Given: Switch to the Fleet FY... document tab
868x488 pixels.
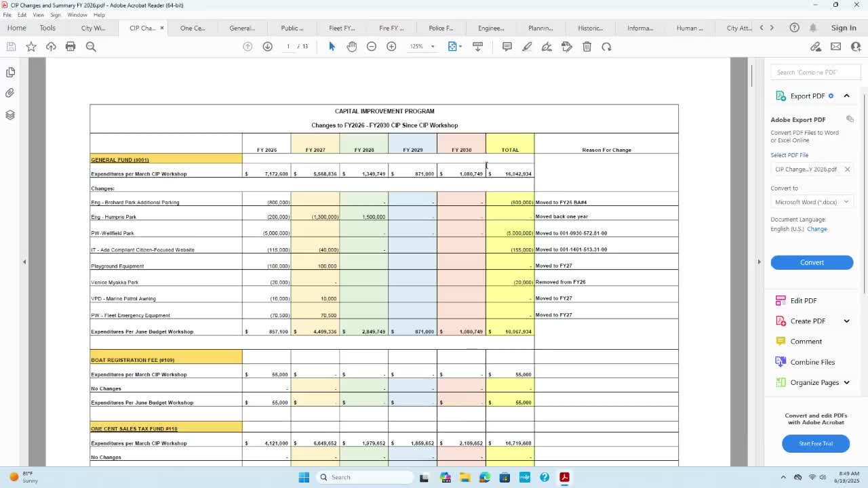Looking at the screenshot, I should click(342, 28).
